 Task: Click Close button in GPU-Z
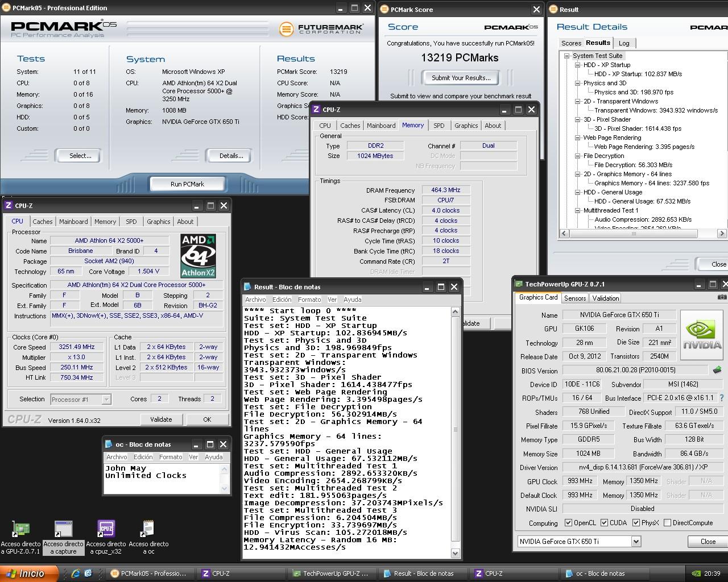[708, 541]
